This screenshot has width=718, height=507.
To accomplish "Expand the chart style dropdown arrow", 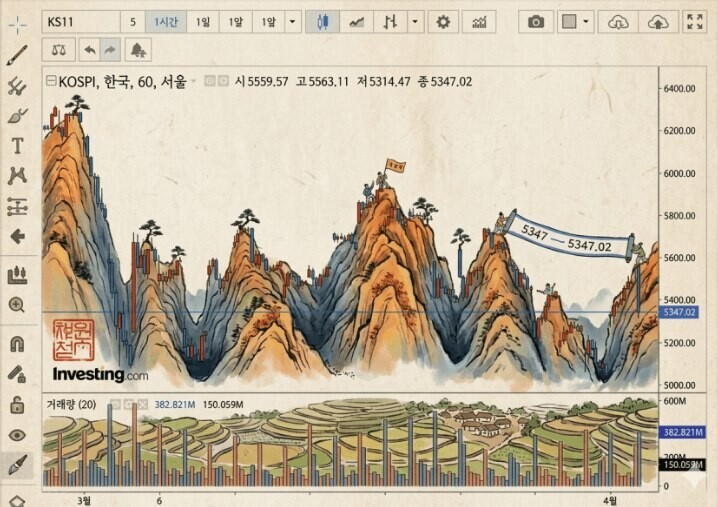I will pyautogui.click(x=415, y=22).
